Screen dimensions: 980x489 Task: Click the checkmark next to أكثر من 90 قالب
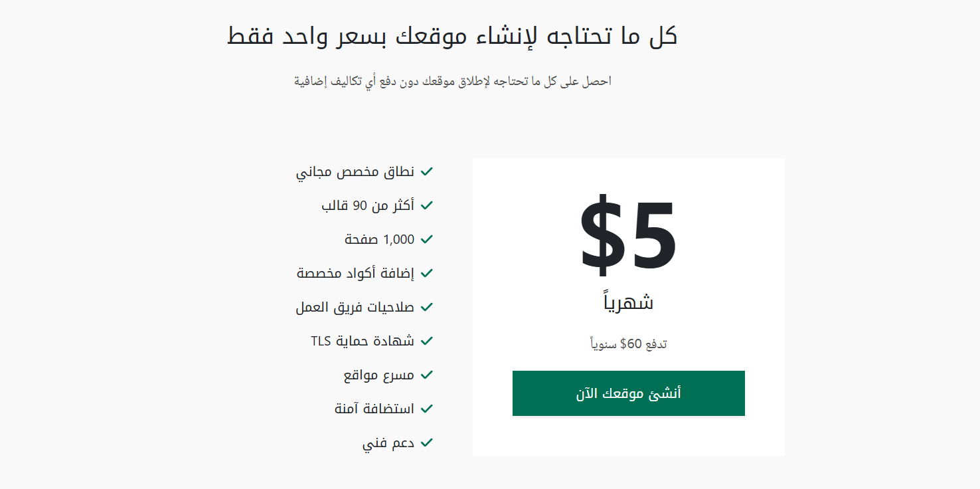(x=427, y=205)
